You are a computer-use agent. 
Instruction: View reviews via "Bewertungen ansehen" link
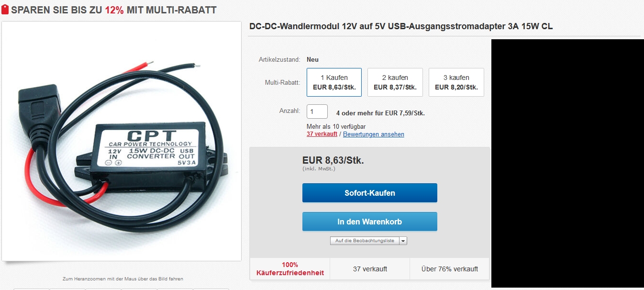(374, 134)
